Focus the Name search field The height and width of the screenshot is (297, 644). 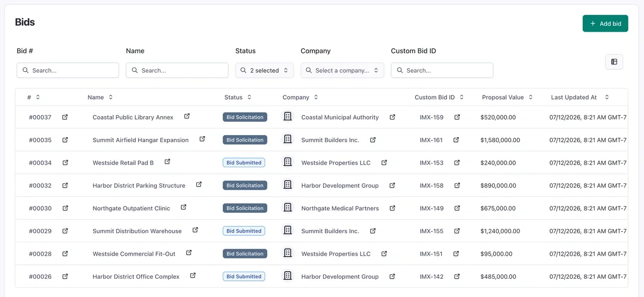coord(177,70)
